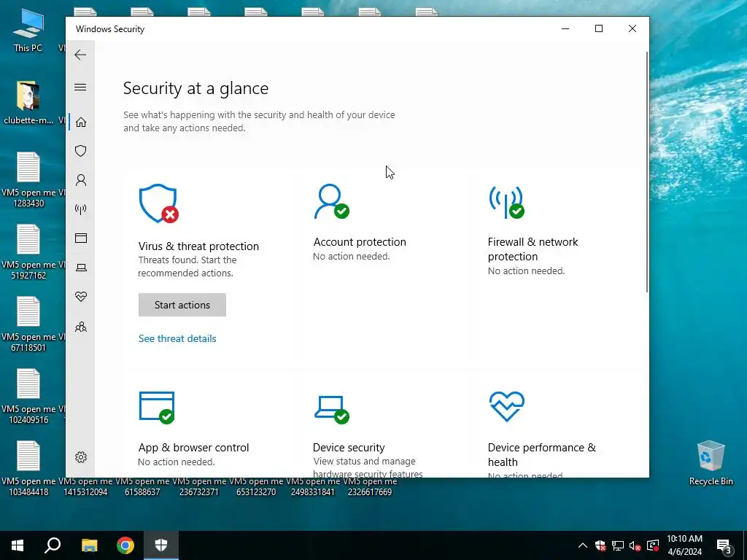
Task: Select the This PC desktop icon
Action: [28, 30]
